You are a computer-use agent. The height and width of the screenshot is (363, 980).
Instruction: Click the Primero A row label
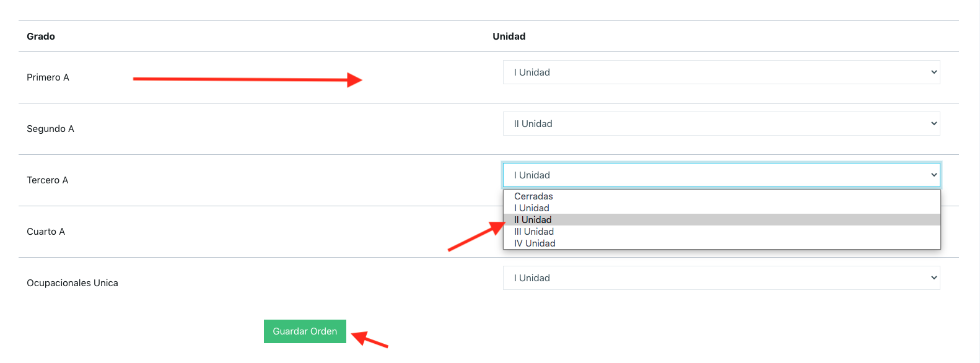[48, 77]
